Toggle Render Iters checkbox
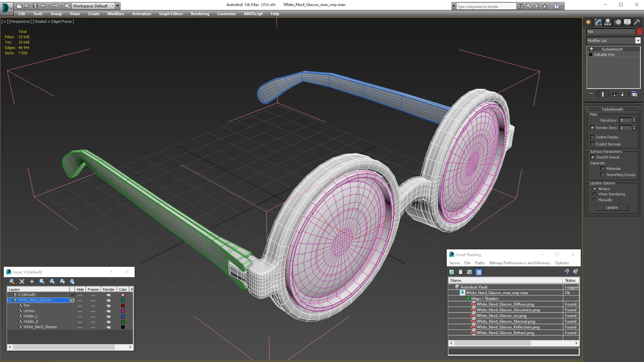The height and width of the screenshot is (362, 644). click(592, 127)
